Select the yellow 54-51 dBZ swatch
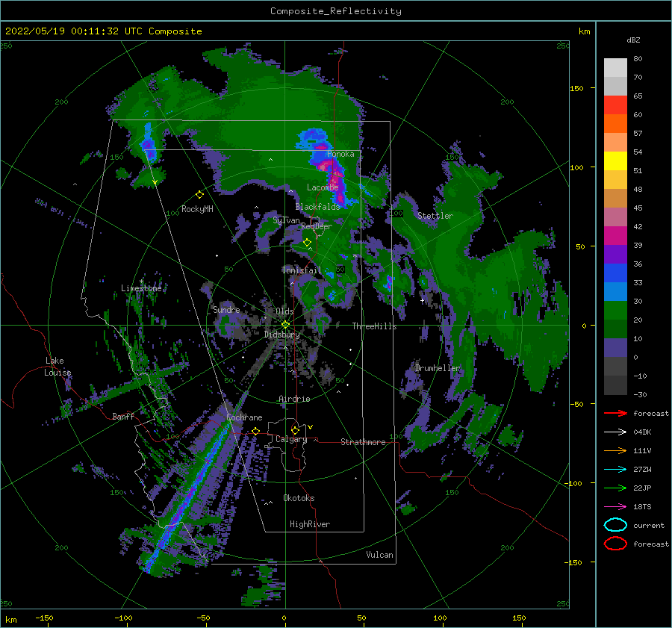This screenshot has width=672, height=628. pos(615,161)
